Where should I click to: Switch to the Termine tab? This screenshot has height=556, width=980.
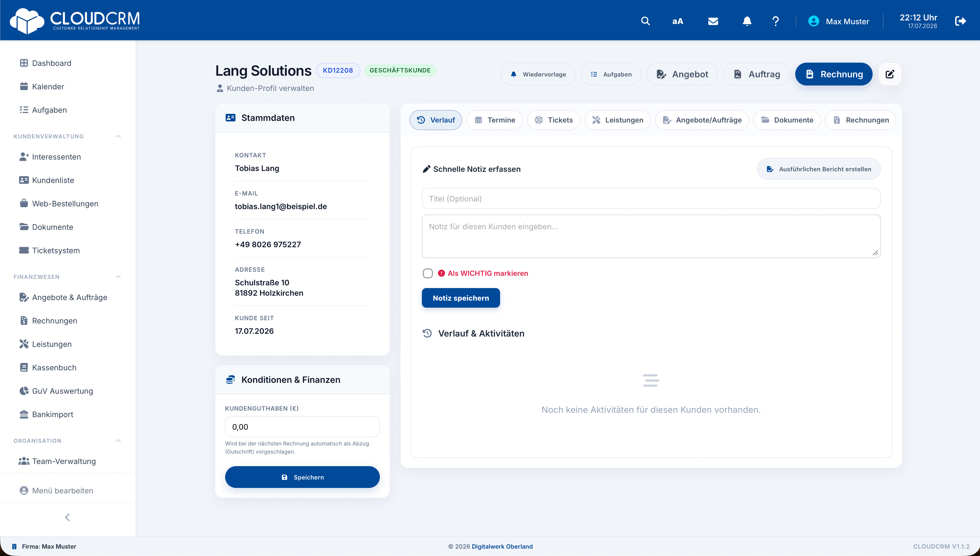click(495, 120)
